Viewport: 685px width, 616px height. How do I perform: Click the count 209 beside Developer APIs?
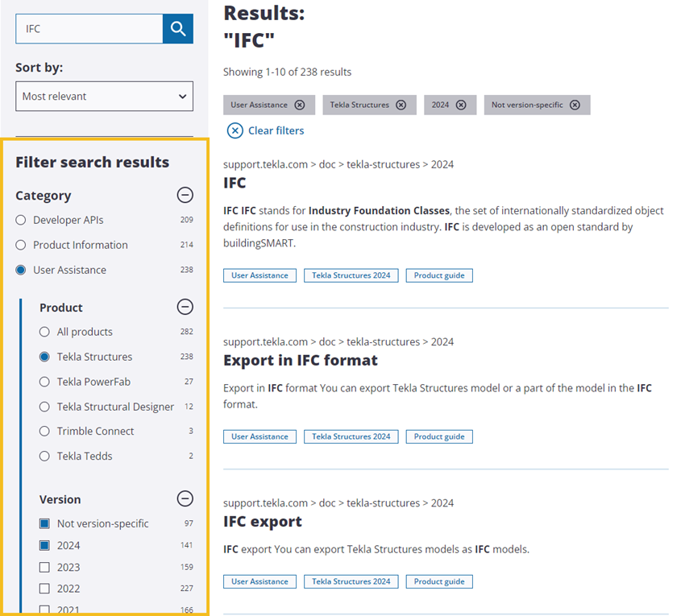click(x=186, y=220)
